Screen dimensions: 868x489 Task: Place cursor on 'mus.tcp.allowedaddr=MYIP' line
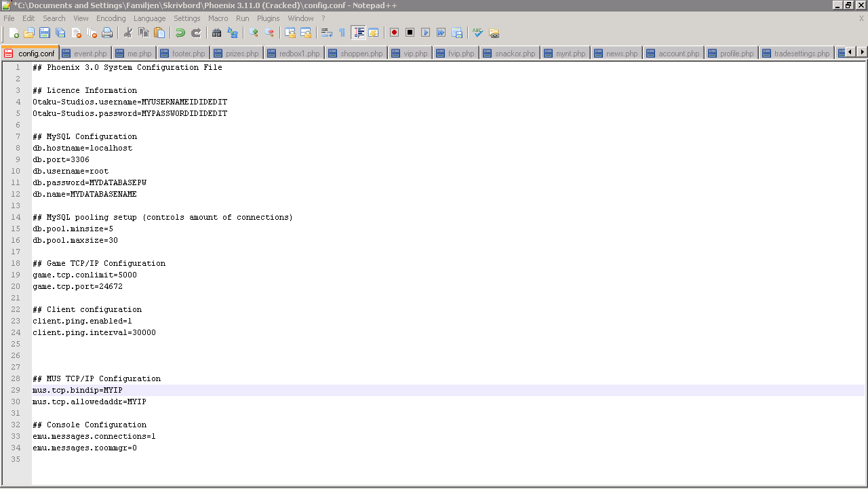pos(90,402)
